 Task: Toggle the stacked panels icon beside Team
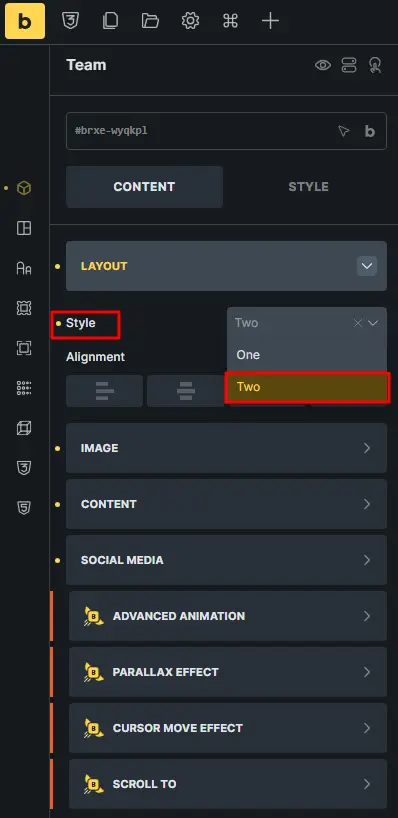click(349, 65)
